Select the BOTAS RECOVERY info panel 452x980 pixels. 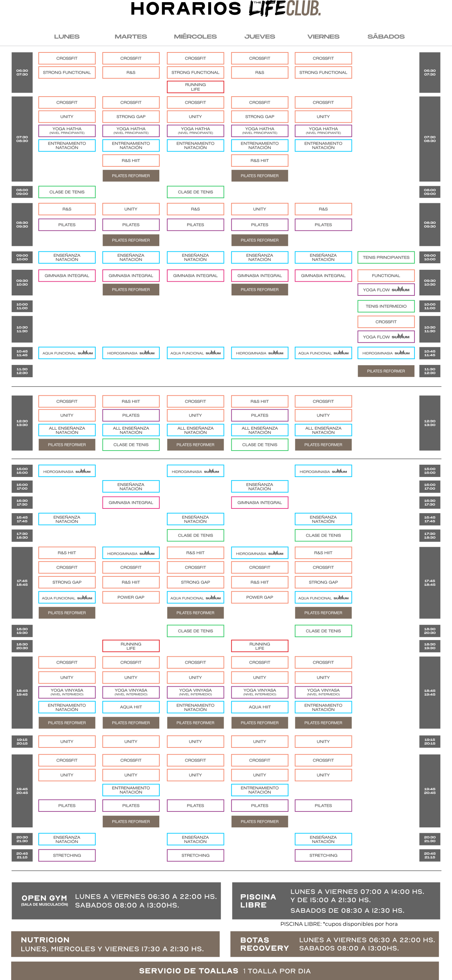coord(334,944)
